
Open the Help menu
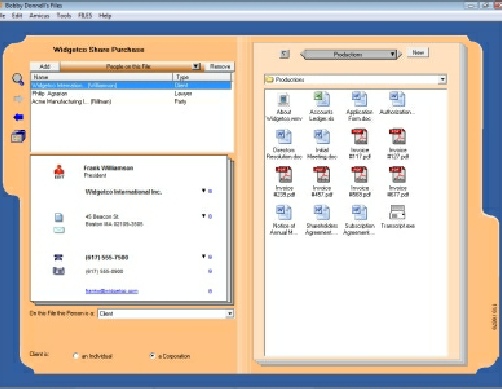(105, 16)
